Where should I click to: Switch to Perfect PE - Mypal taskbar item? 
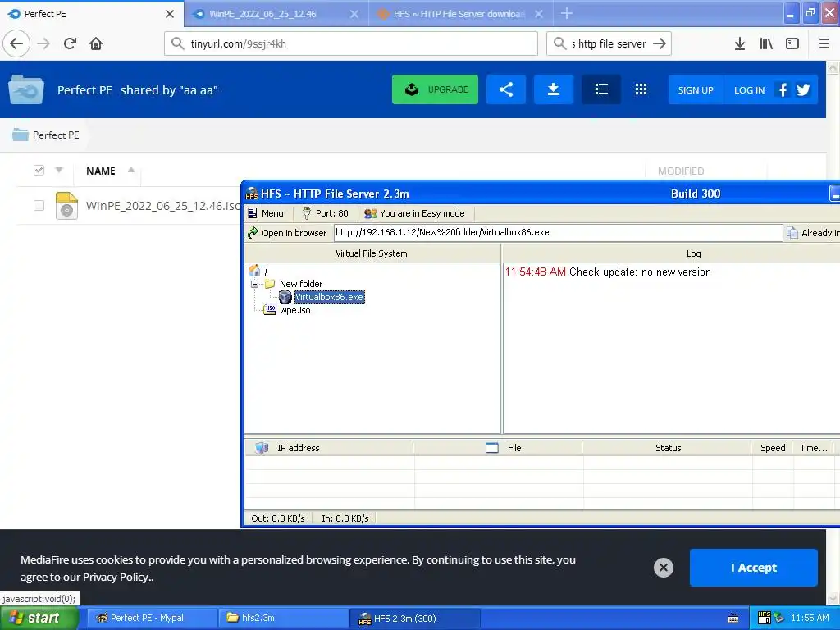click(x=152, y=618)
